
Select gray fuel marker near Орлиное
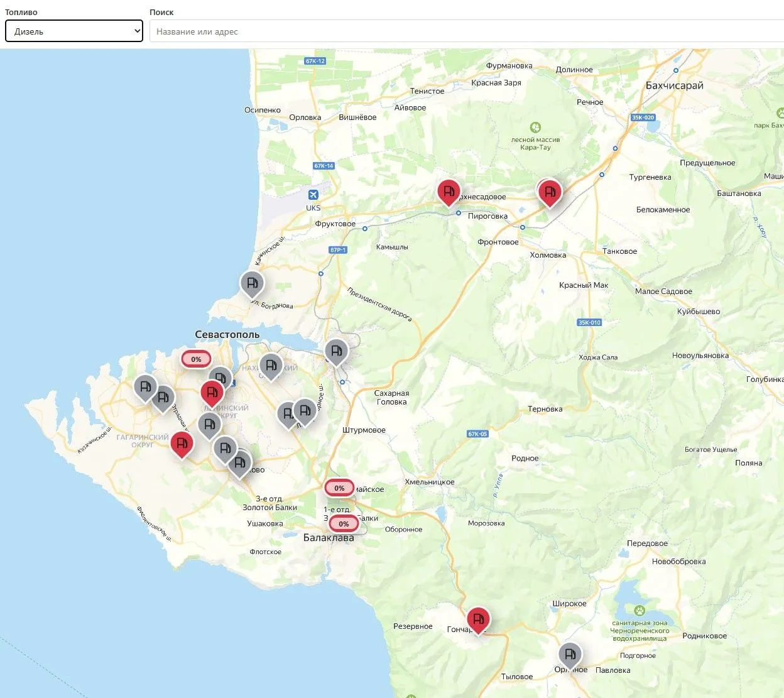(570, 656)
